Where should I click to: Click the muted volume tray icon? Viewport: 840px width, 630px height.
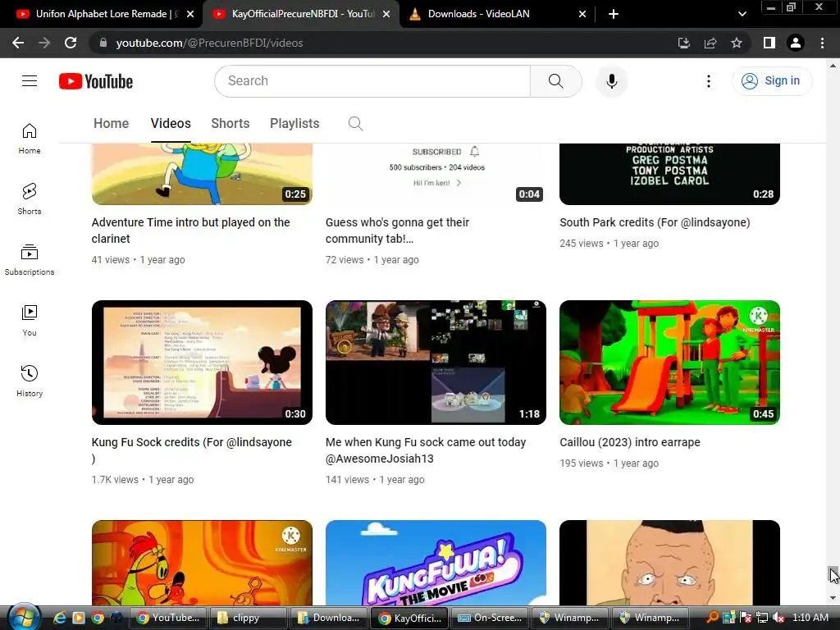click(x=778, y=618)
